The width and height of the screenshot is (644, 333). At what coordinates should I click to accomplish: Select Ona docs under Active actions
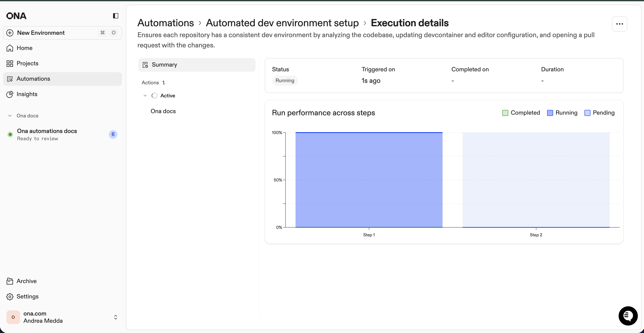(163, 111)
